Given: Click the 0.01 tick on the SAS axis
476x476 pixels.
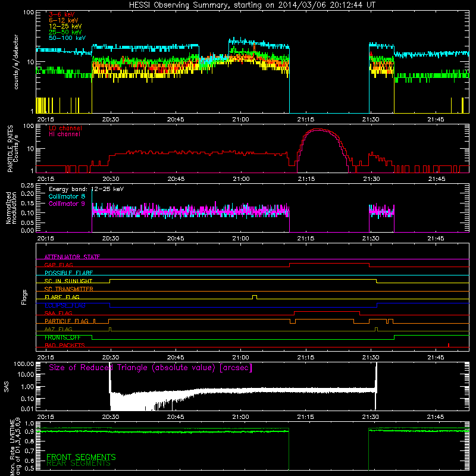Looking at the screenshot, I should [27, 409].
